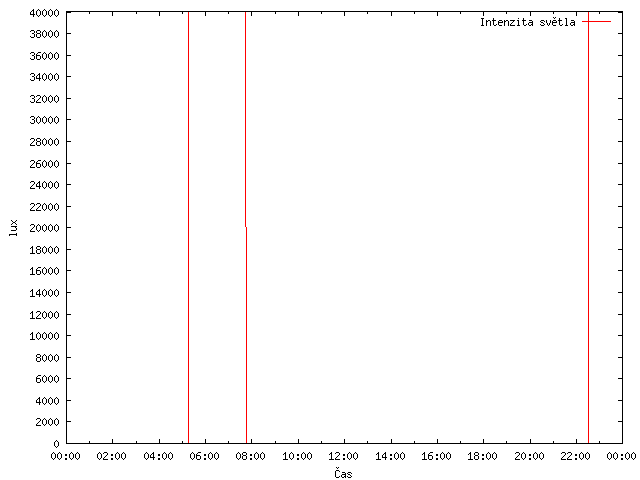
Task: Click the y-axis value 20000
Action: (x=44, y=228)
